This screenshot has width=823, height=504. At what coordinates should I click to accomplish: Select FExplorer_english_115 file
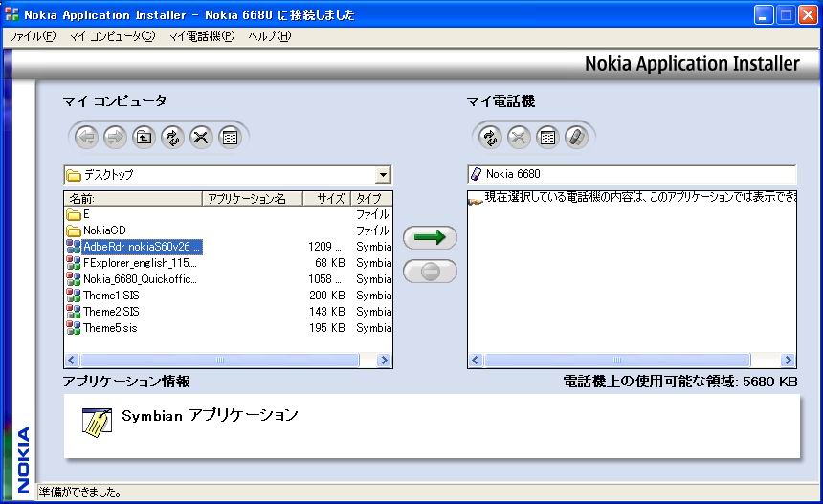(140, 263)
